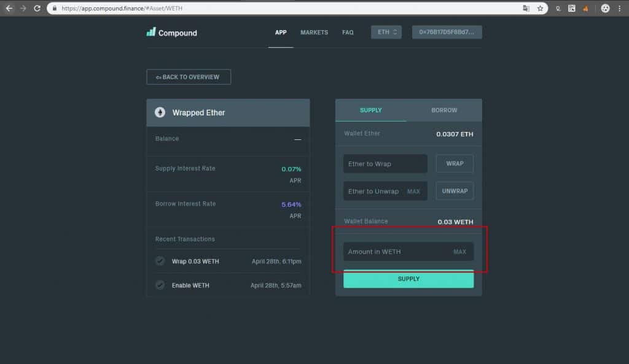Click check icon beside Wrap 0.03 WETH
629x364 pixels.
click(160, 261)
